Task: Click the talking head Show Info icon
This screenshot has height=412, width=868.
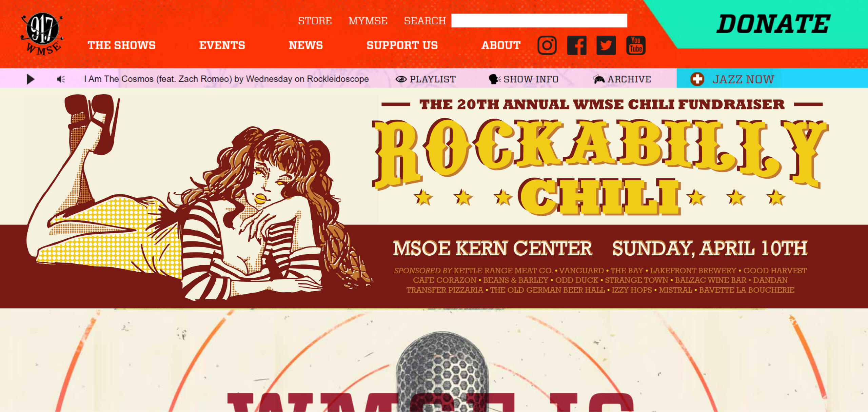Action: tap(494, 79)
